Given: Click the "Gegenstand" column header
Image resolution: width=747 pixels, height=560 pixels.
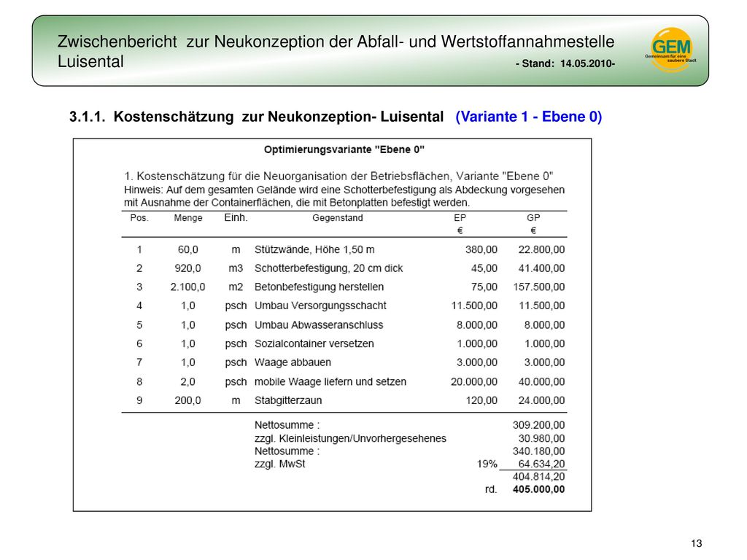Looking at the screenshot, I should (338, 218).
